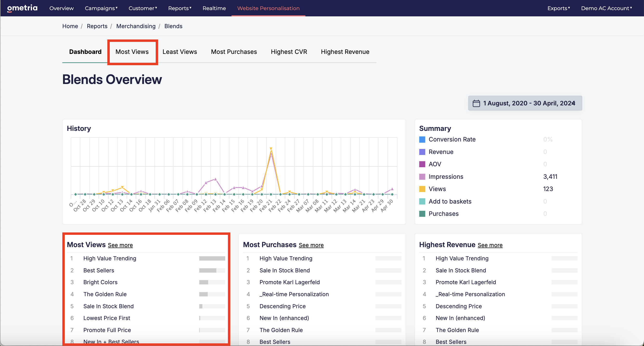This screenshot has height=346, width=644.
Task: Click the Conversion Rate blue legend square
Action: tap(422, 139)
